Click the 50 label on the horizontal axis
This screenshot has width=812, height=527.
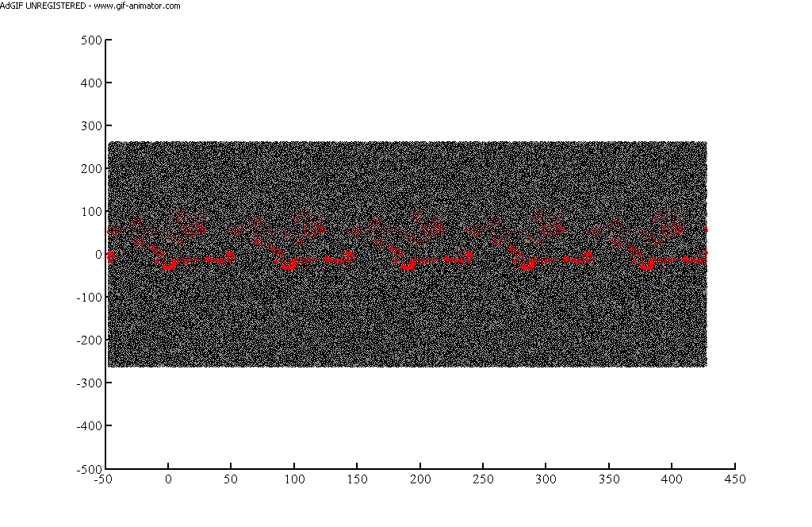pos(231,479)
